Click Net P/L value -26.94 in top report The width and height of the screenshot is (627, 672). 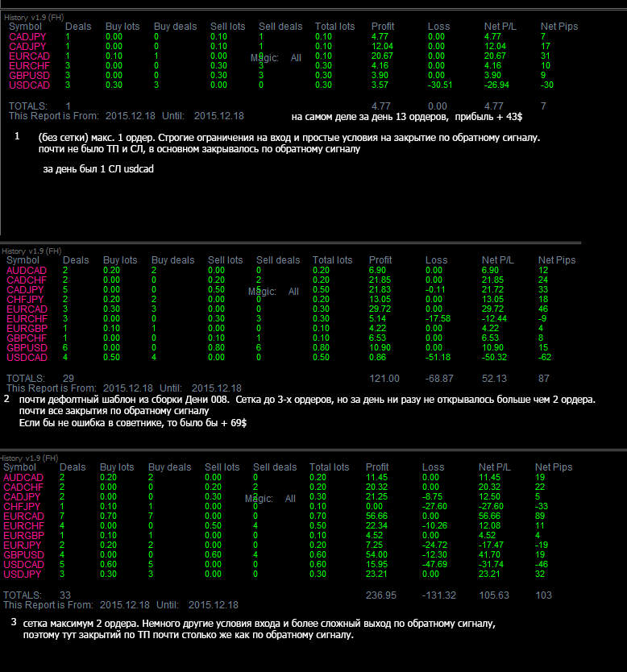click(496, 85)
